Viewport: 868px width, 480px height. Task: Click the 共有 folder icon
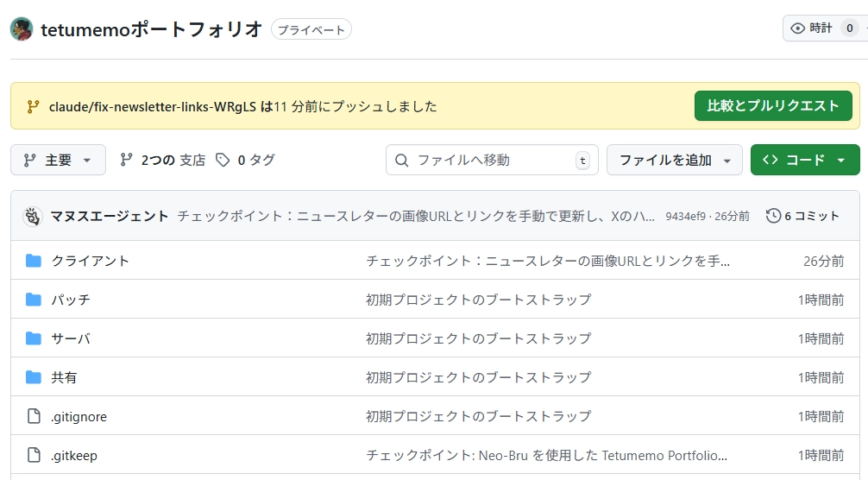[33, 377]
